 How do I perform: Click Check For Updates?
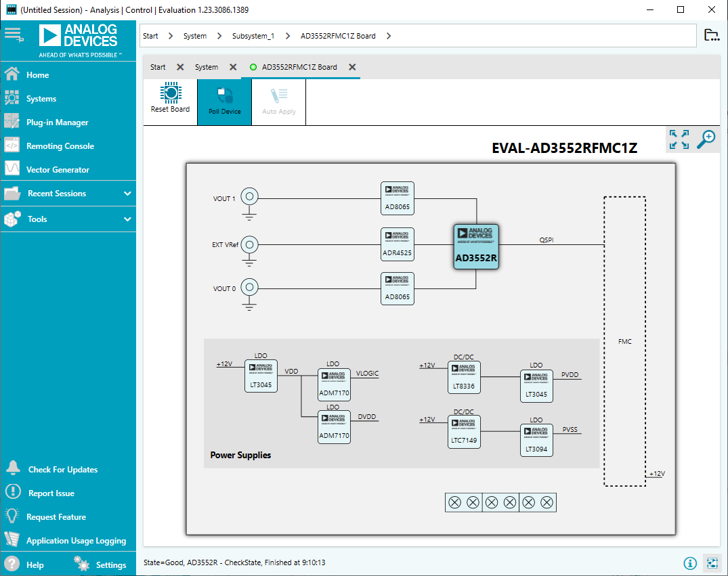(62, 470)
